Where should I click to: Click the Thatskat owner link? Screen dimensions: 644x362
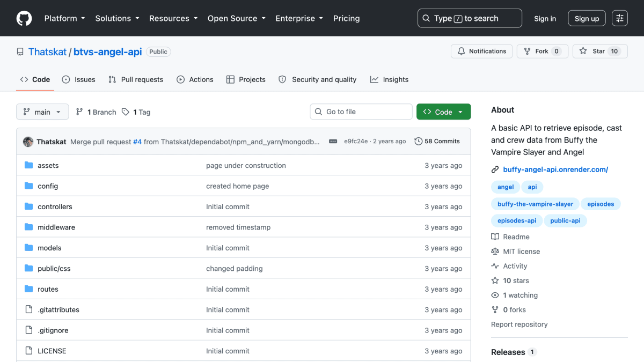pyautogui.click(x=47, y=52)
